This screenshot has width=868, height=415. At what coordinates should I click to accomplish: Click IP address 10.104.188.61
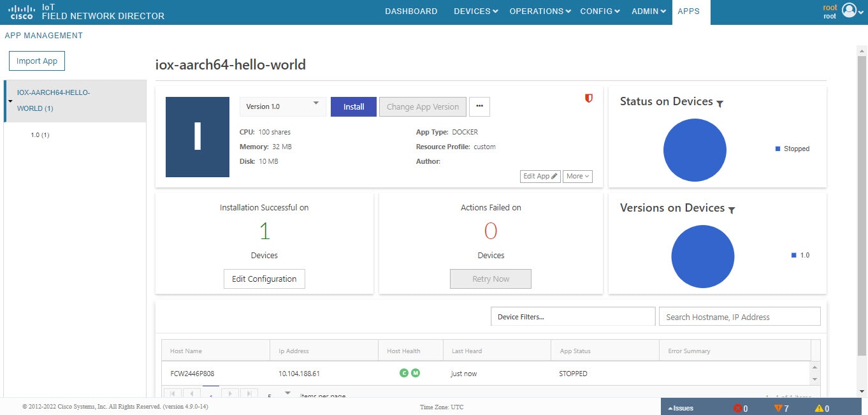tap(299, 374)
